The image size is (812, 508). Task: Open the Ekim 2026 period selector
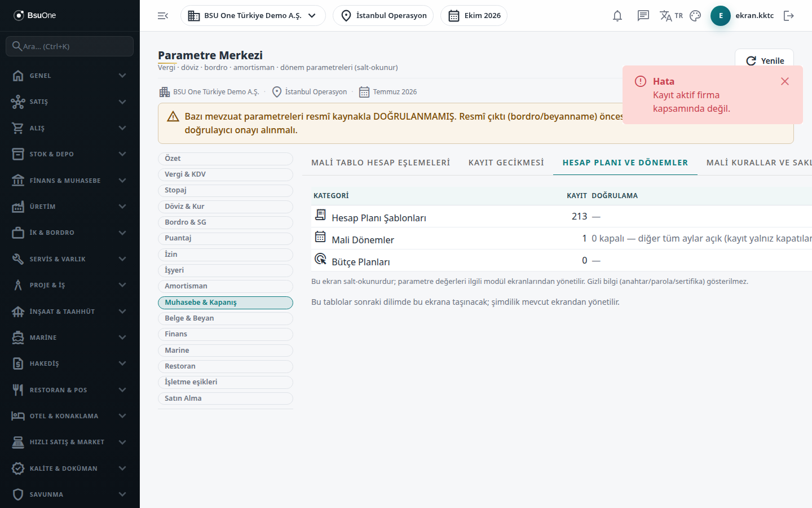click(x=474, y=16)
